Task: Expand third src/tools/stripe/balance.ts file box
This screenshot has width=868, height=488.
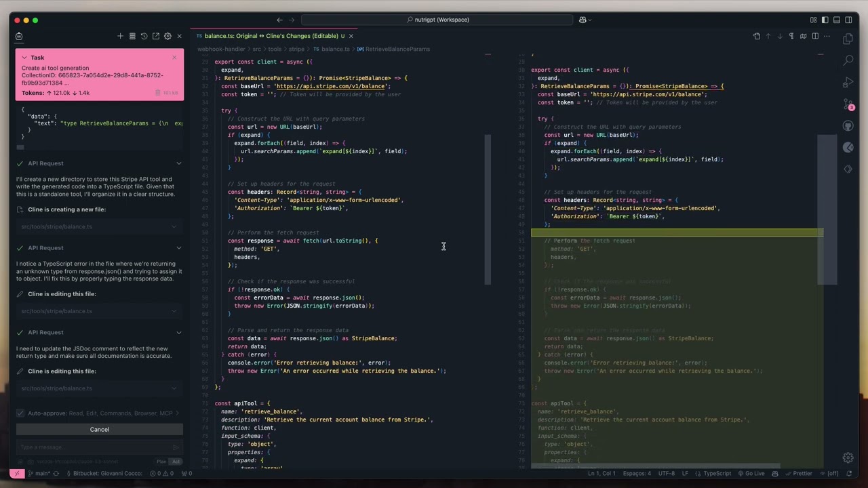Action: 99,388
